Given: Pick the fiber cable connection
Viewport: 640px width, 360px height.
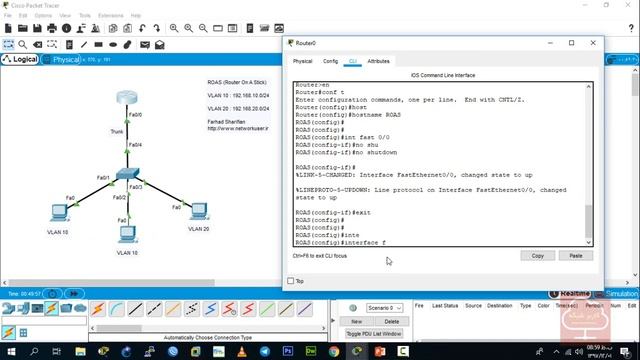Looking at the screenshot, I should (x=173, y=309).
